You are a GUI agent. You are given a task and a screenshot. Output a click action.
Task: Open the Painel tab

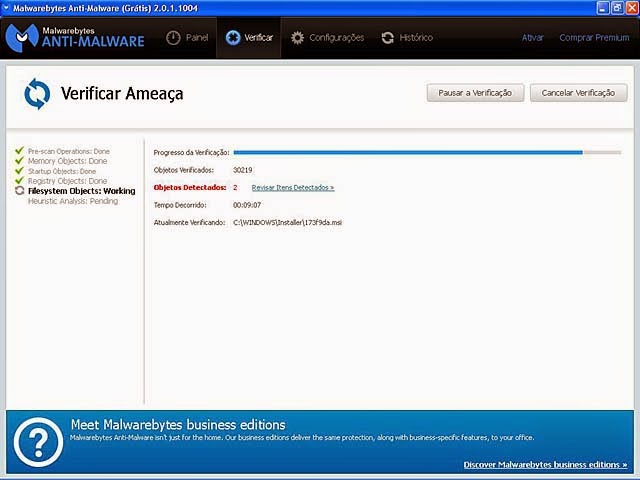[187, 38]
